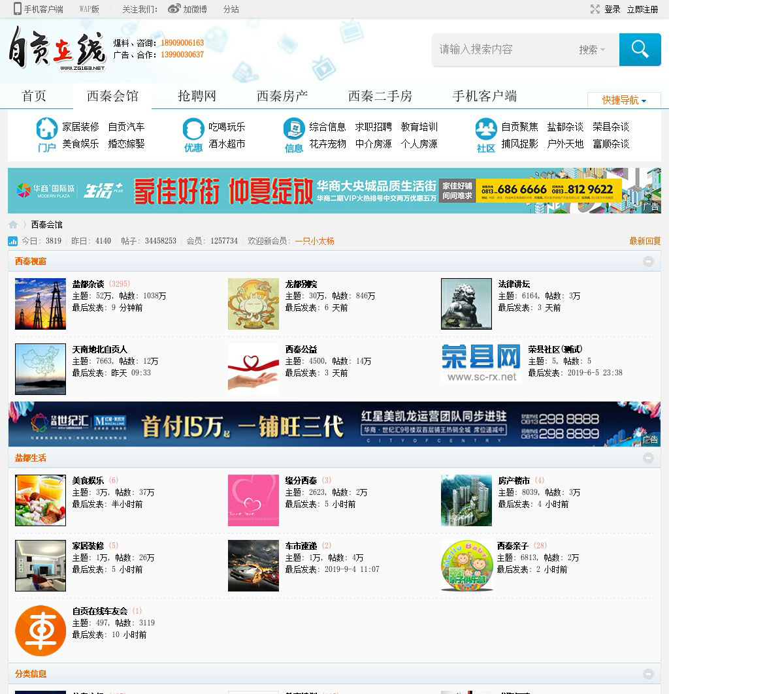Open the orange 车 car club icon
784x694 pixels.
[41, 631]
